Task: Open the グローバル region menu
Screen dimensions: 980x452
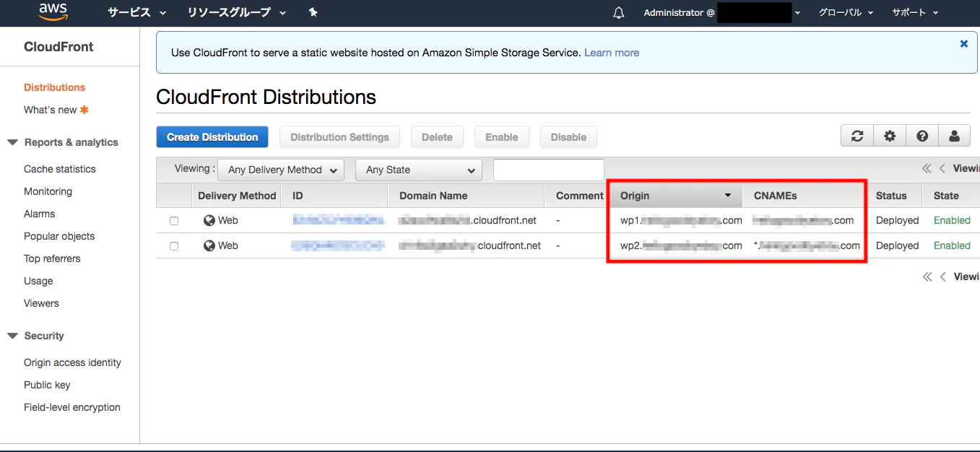Action: pyautogui.click(x=846, y=12)
